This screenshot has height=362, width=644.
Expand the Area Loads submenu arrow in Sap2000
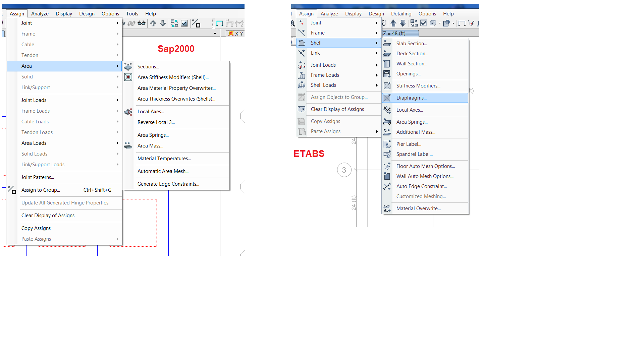118,143
